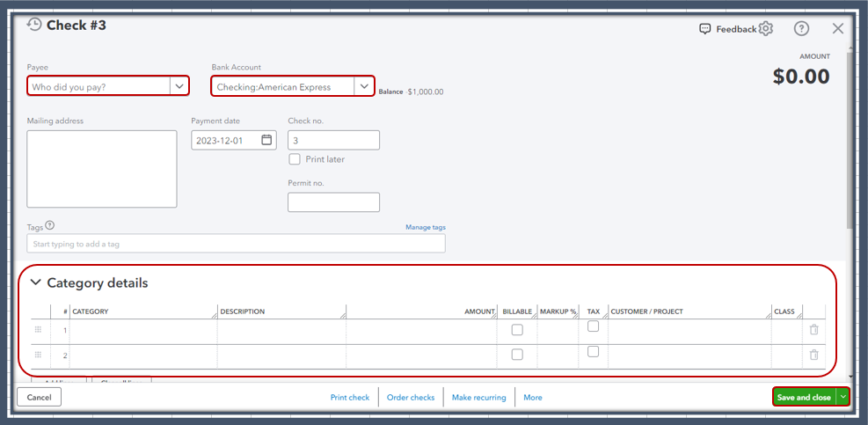The height and width of the screenshot is (425, 868).
Task: Tick the Billable checkbox on line 2
Action: pos(517,355)
